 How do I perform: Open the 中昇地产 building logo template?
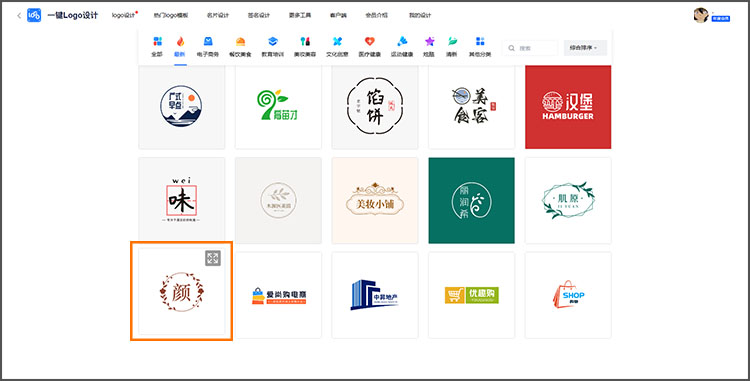(x=375, y=295)
